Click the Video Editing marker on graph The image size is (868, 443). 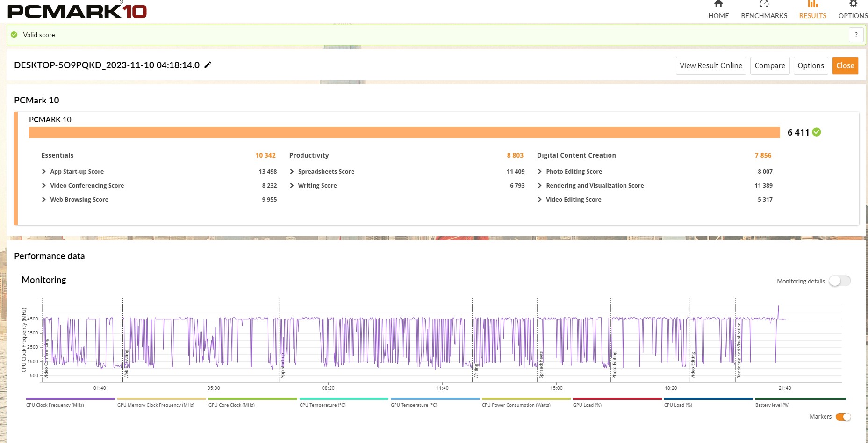tap(693, 365)
